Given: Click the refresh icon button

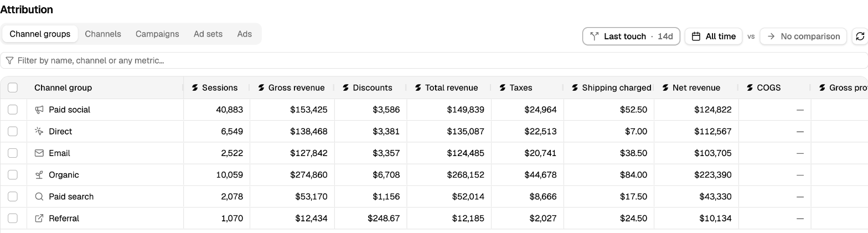Looking at the screenshot, I should point(860,36).
